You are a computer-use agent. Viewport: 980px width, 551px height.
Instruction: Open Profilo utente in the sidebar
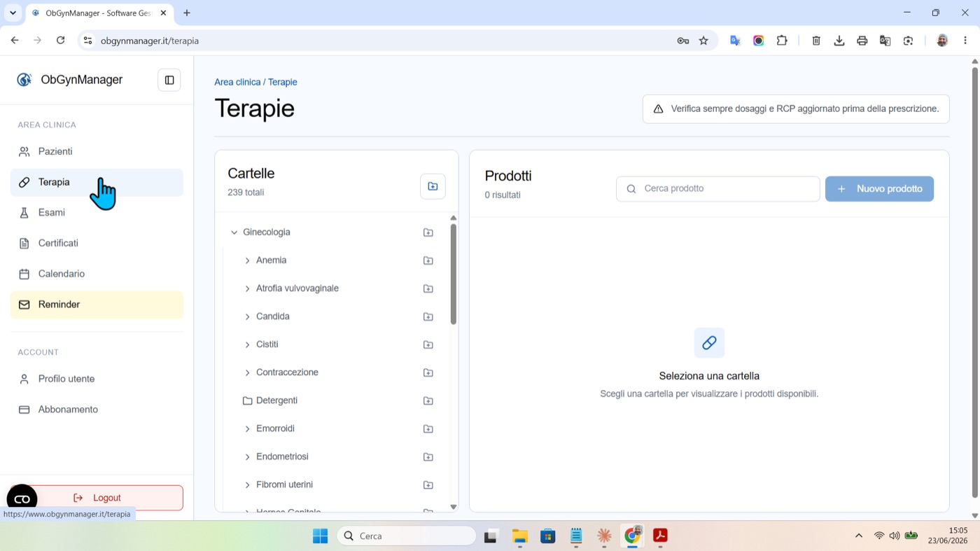[x=97, y=379]
